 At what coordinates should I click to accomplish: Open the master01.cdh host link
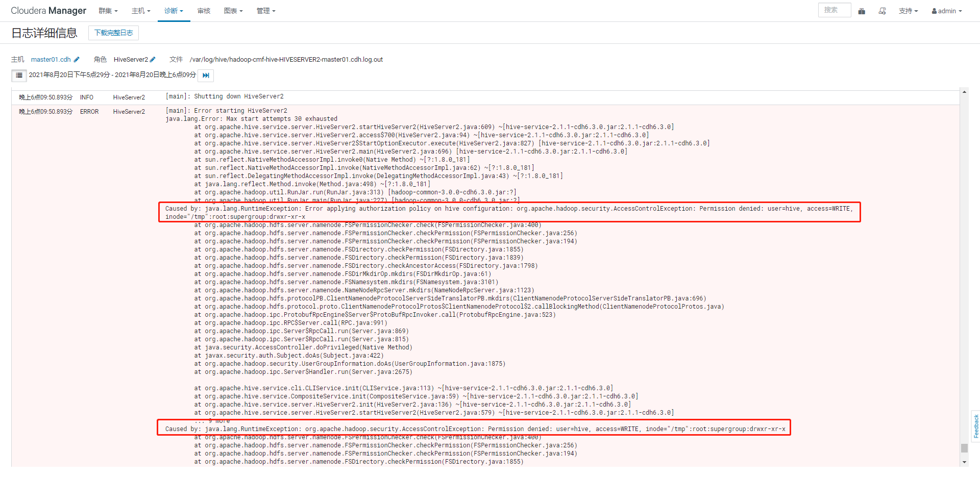(x=51, y=59)
